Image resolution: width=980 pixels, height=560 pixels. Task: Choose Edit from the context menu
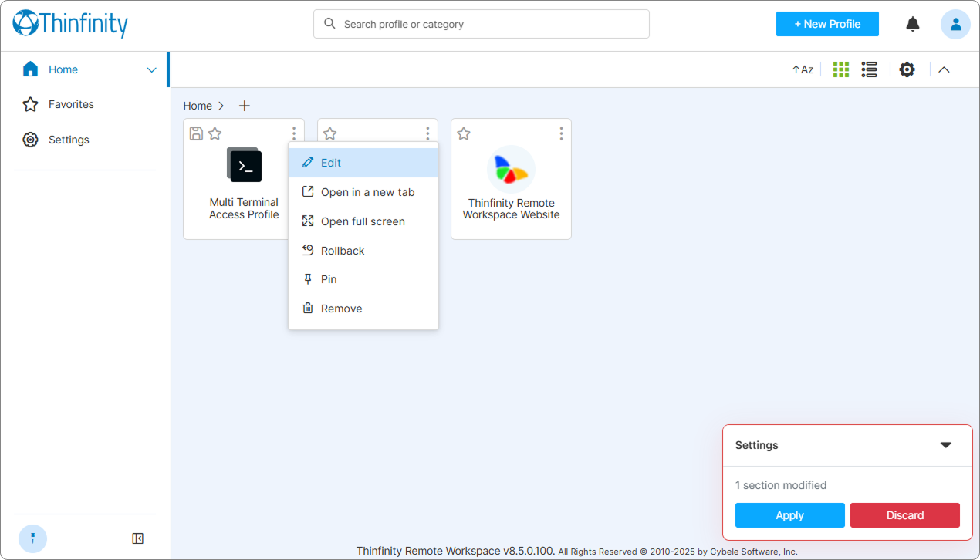click(363, 163)
